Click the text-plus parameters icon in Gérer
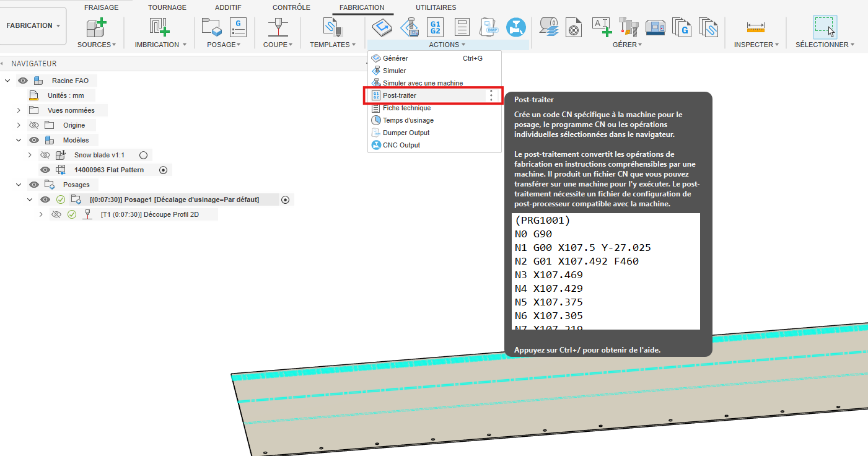 pyautogui.click(x=602, y=27)
